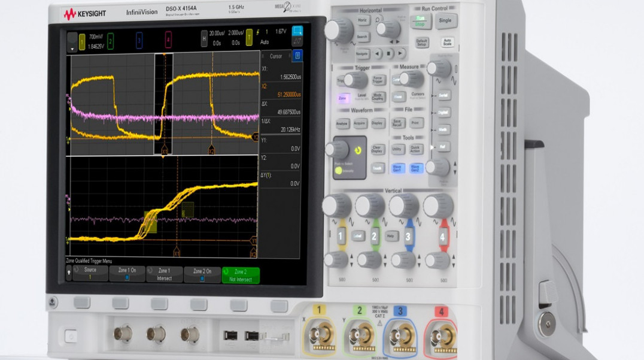644x360 pixels.
Task: Toggle the green channel 2 vertical button
Action: [374, 236]
